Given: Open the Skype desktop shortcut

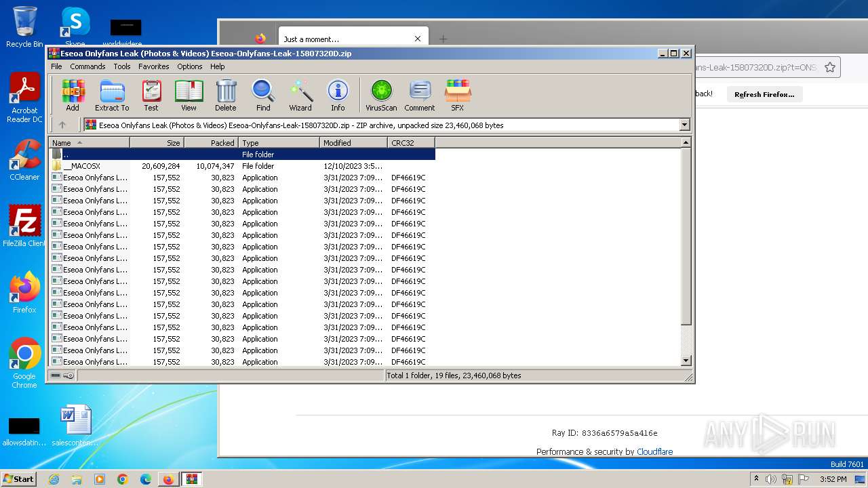Looking at the screenshot, I should tap(75, 27).
